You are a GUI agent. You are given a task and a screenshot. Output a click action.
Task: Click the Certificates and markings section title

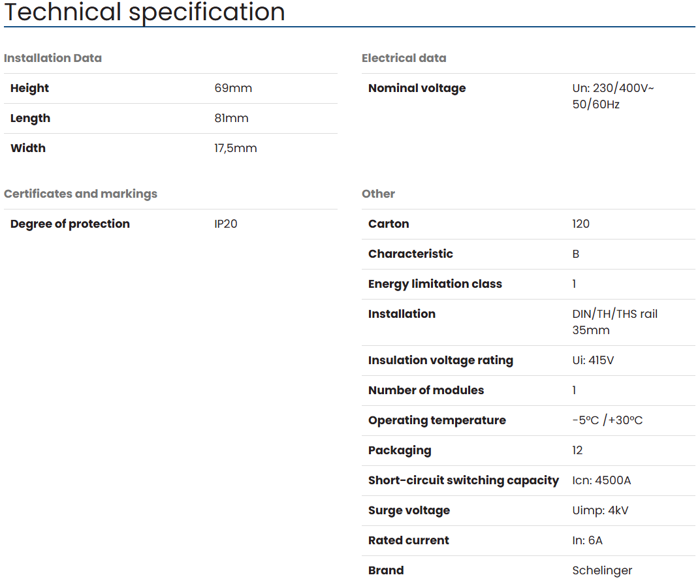(x=80, y=194)
